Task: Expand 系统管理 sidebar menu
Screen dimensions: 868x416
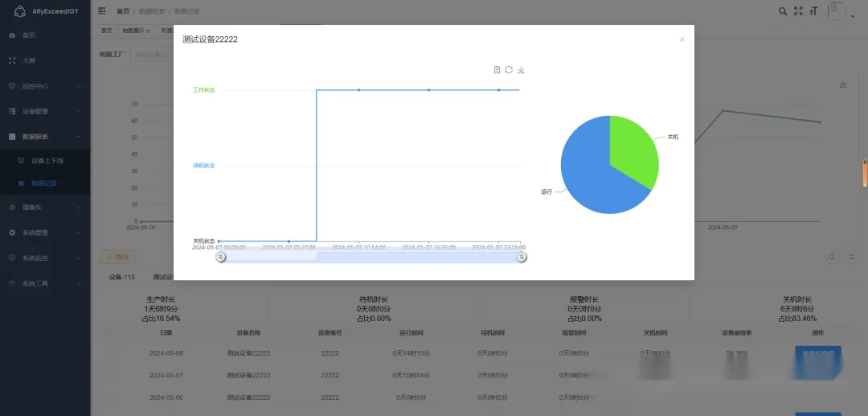Action: coord(45,233)
